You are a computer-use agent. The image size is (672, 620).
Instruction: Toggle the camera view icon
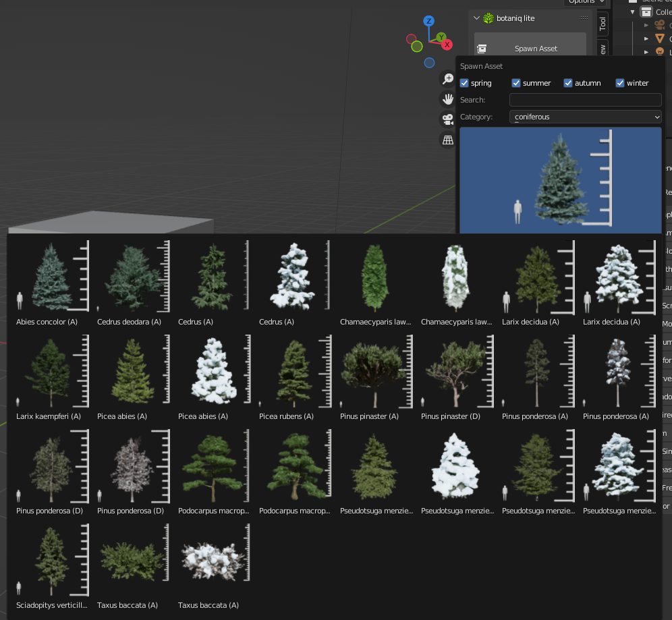(x=448, y=119)
